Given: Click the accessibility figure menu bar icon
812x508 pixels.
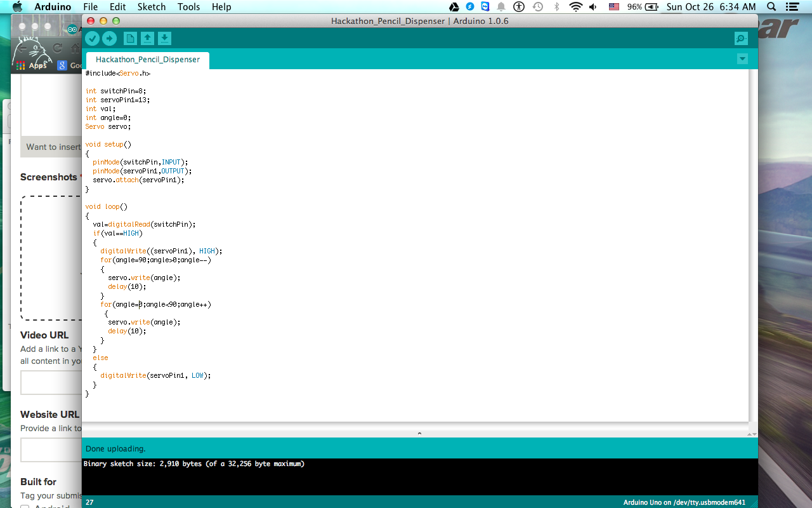Looking at the screenshot, I should [x=520, y=7].
